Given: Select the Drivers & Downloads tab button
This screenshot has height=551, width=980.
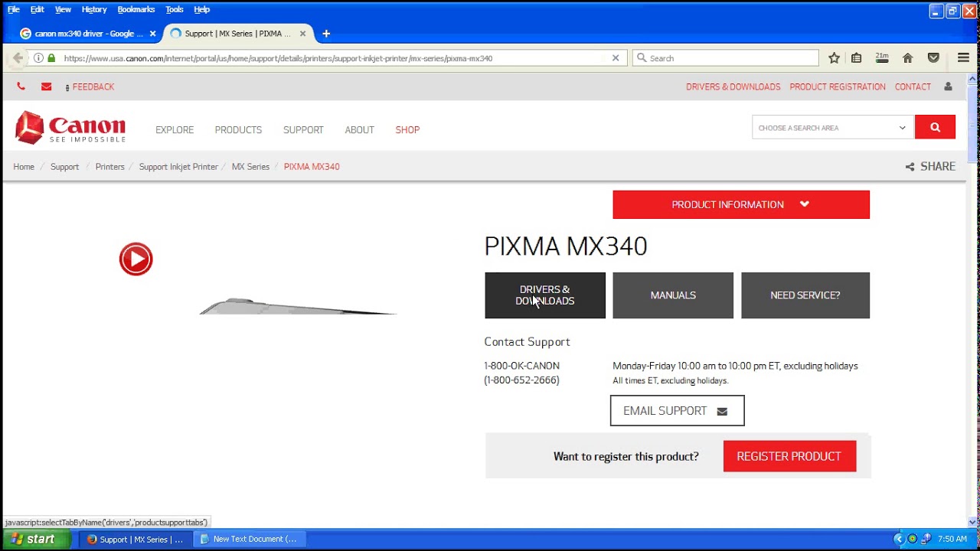Looking at the screenshot, I should click(545, 295).
